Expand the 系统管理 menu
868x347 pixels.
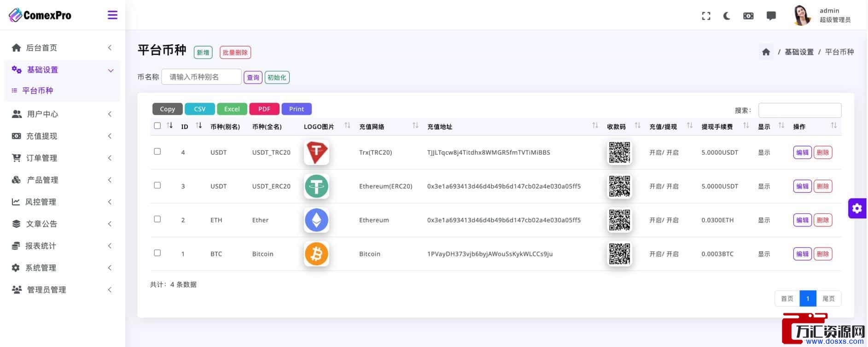pos(62,268)
